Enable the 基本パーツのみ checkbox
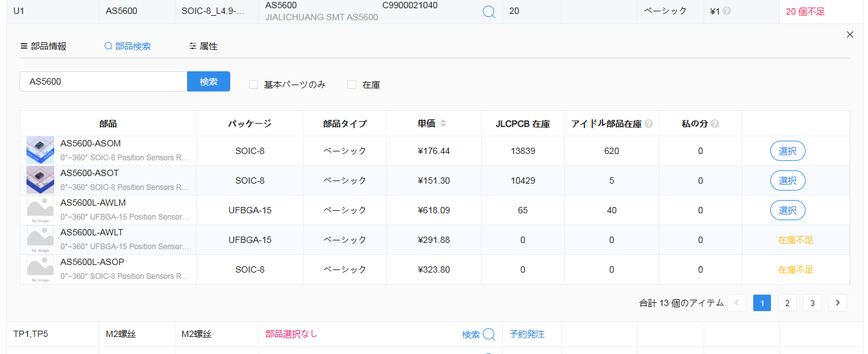 (x=253, y=85)
